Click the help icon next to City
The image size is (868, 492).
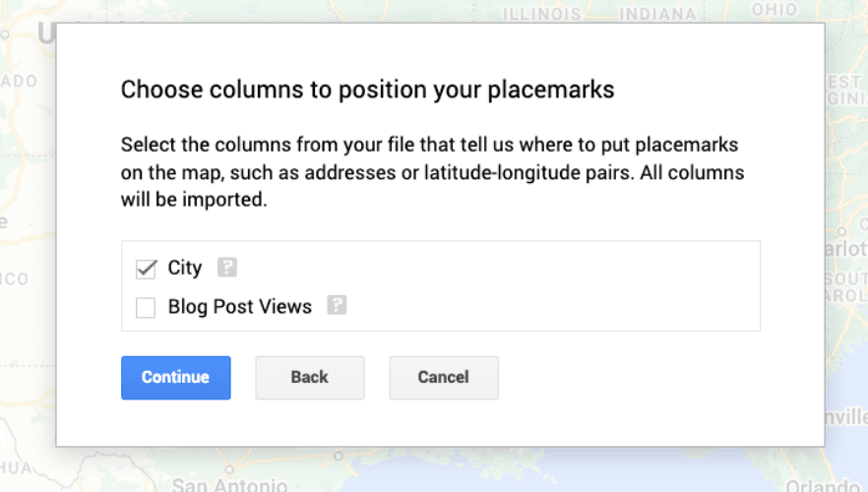pos(227,268)
